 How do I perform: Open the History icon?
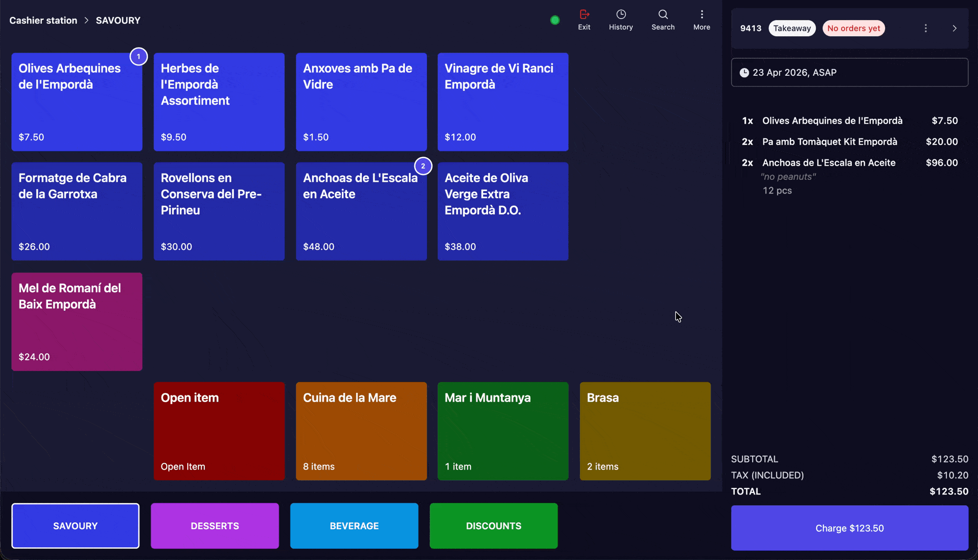coord(621,20)
